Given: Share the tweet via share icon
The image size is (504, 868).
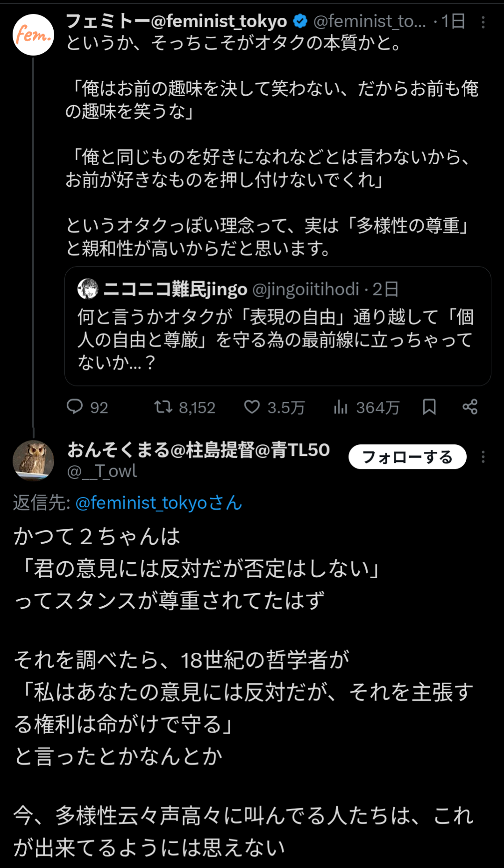Looking at the screenshot, I should pyautogui.click(x=470, y=407).
